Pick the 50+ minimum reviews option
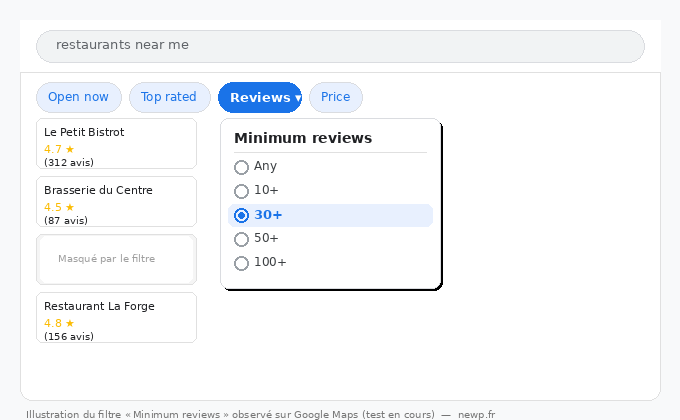The height and width of the screenshot is (420, 680). coord(241,239)
